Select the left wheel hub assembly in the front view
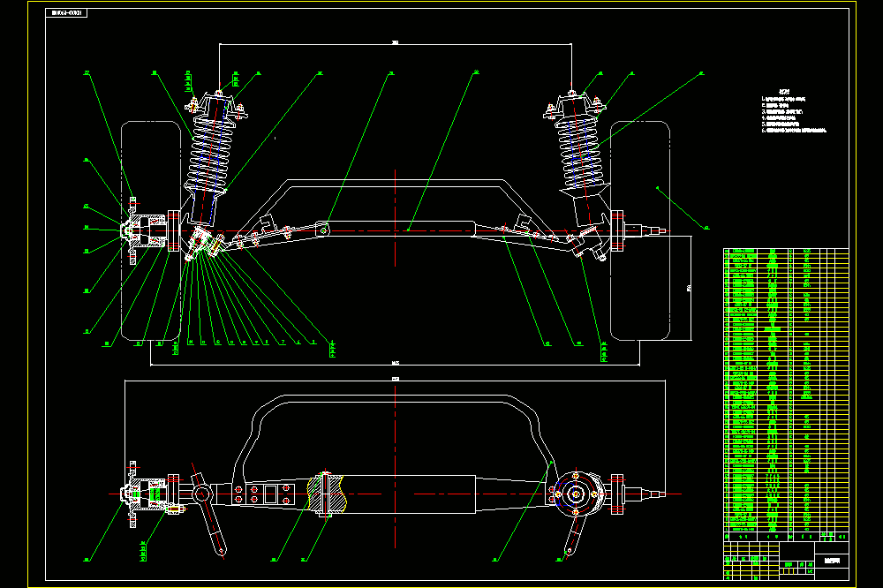The image size is (883, 588). 142,231
